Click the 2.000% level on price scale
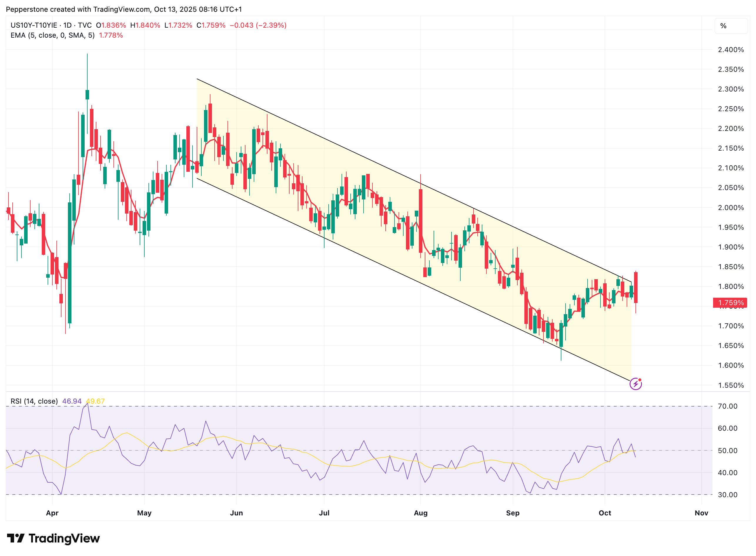The height and width of the screenshot is (556, 756). [730, 208]
